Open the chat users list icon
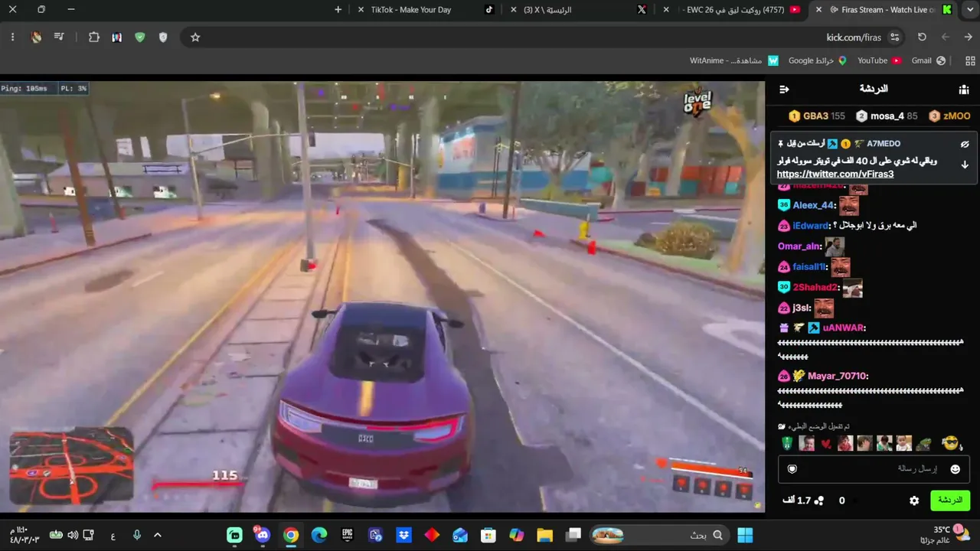The height and width of the screenshot is (551, 980). [964, 90]
